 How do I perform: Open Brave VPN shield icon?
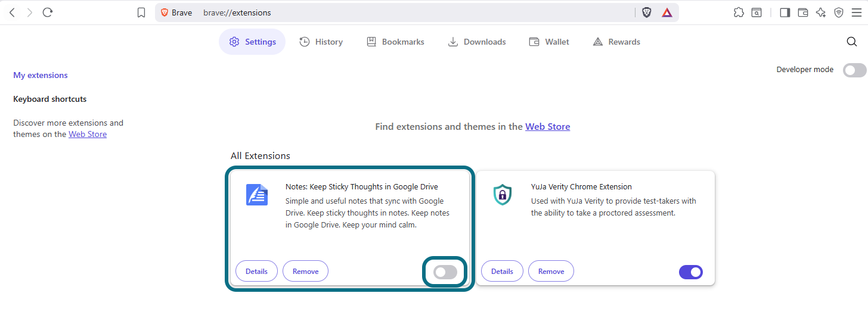839,13
